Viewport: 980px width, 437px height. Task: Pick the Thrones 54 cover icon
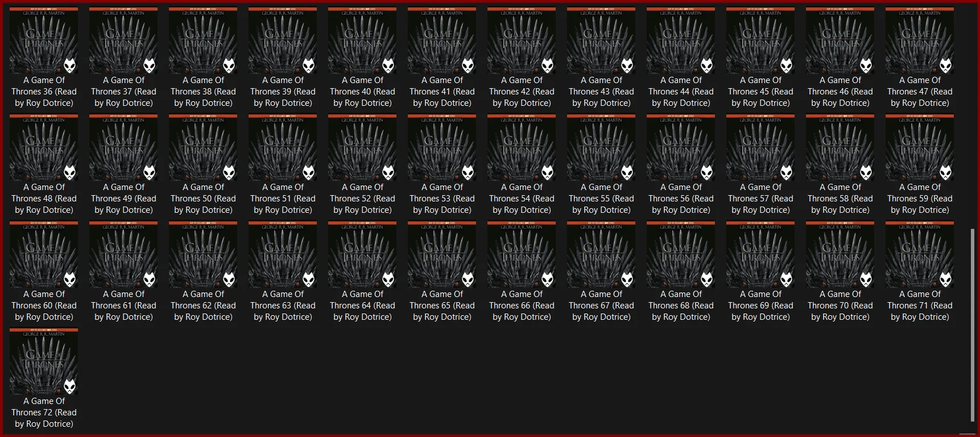tap(522, 148)
